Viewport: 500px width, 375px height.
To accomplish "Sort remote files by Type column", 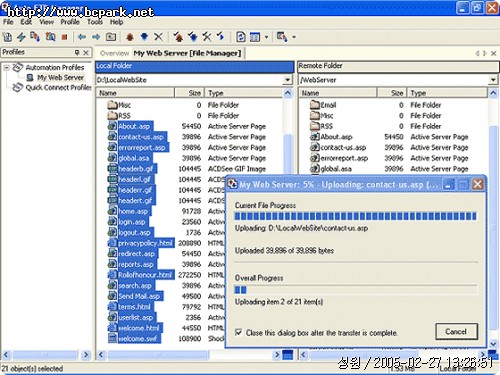I will [x=447, y=93].
